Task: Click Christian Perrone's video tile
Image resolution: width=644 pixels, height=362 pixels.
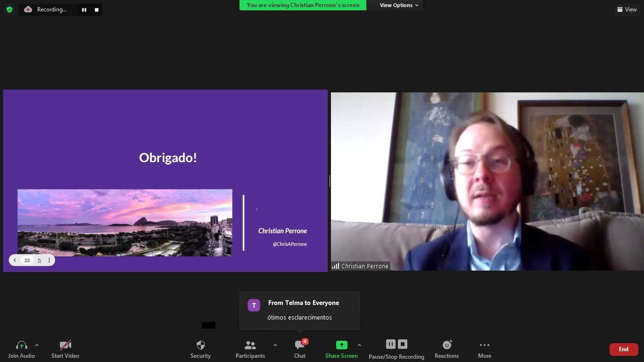Action: pos(487,181)
